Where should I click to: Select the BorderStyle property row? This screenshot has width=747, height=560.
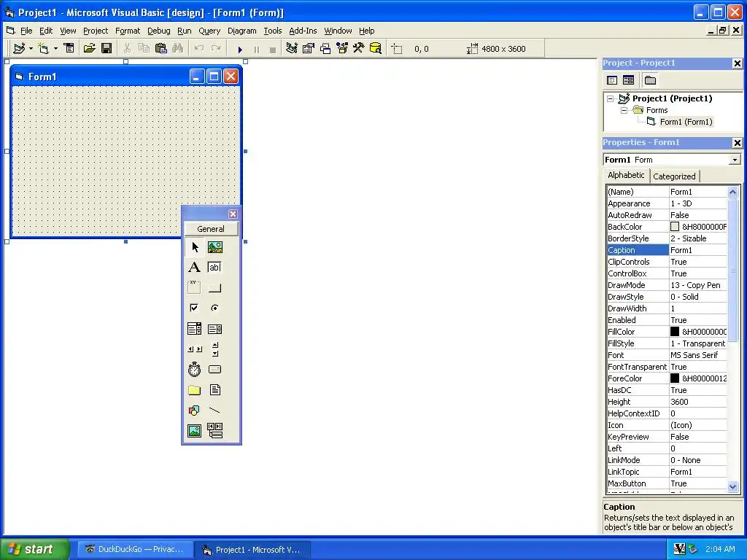click(x=667, y=238)
